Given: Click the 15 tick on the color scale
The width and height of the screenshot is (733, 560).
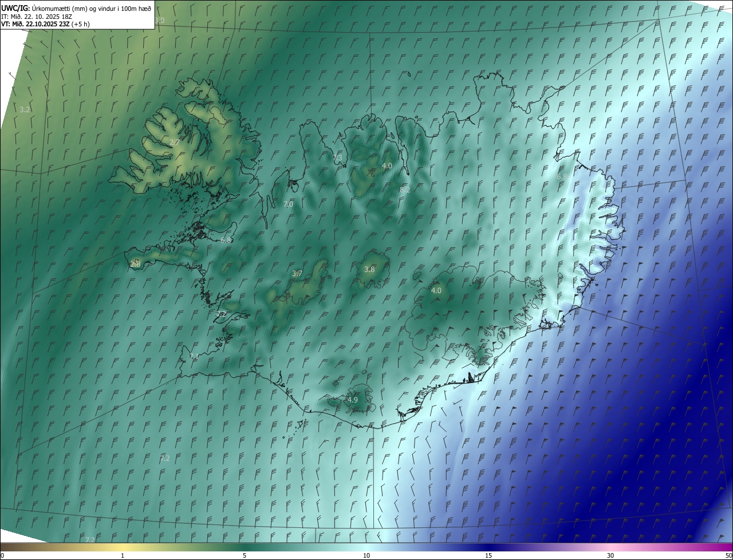Looking at the screenshot, I should 488,555.
